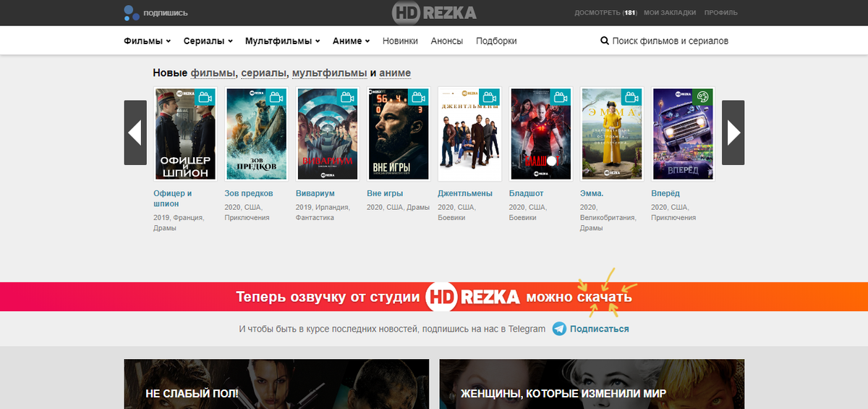868x409 pixels.
Task: Open Мои закладки in header
Action: coord(670,13)
